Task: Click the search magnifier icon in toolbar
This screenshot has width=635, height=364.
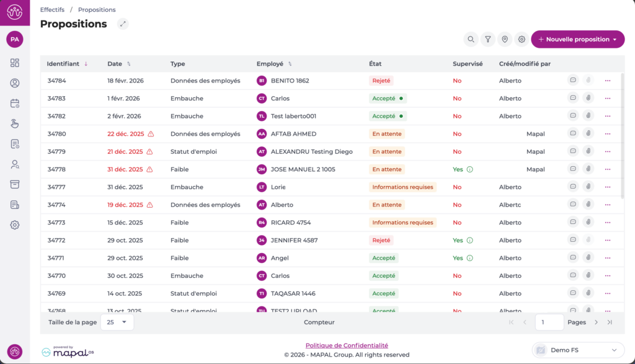Action: [471, 40]
